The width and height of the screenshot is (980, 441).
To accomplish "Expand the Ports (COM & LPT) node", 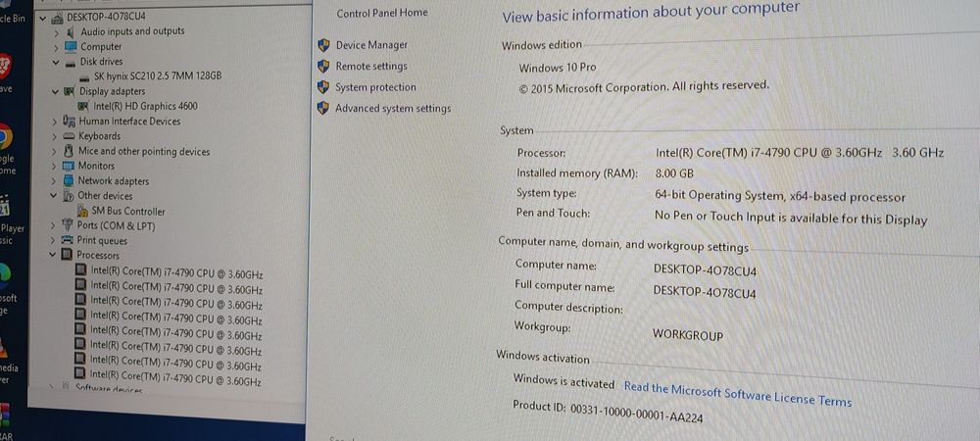I will [x=53, y=226].
